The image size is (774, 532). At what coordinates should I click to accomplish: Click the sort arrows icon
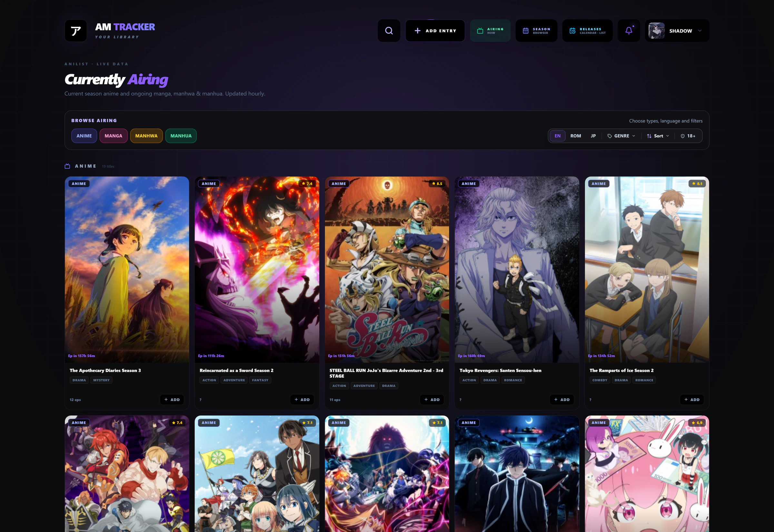click(649, 136)
